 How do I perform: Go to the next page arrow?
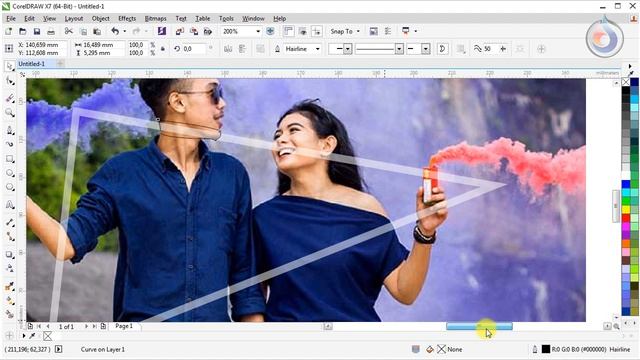click(86, 327)
